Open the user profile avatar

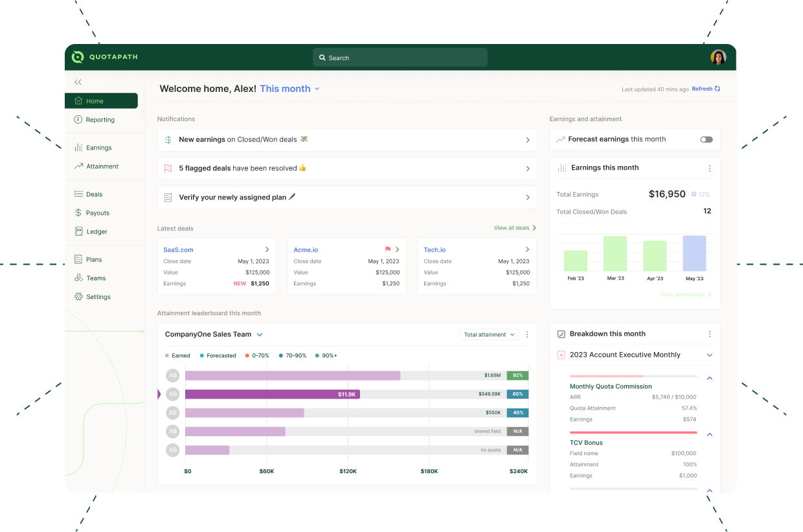(x=718, y=57)
